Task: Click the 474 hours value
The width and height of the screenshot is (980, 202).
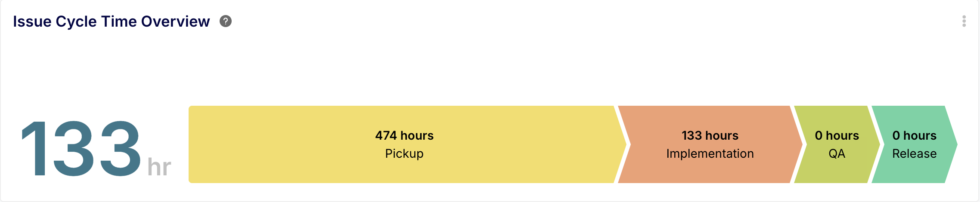Action: tap(404, 135)
